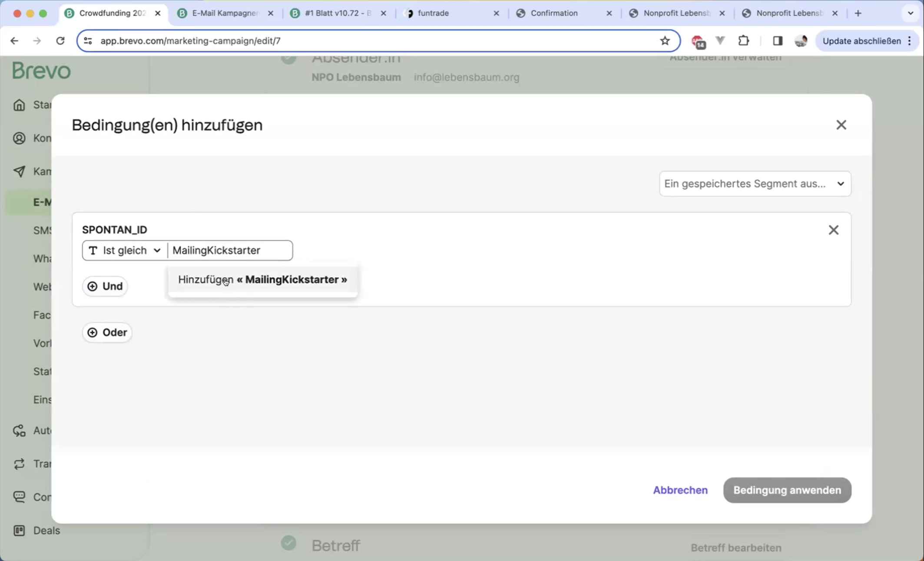Select the Kampagnen paper-plane icon

pos(19,171)
